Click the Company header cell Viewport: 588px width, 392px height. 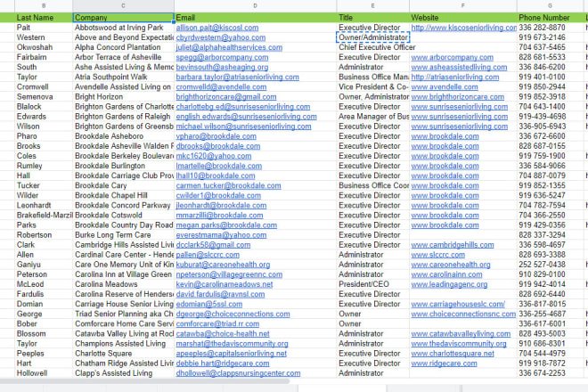(123, 18)
